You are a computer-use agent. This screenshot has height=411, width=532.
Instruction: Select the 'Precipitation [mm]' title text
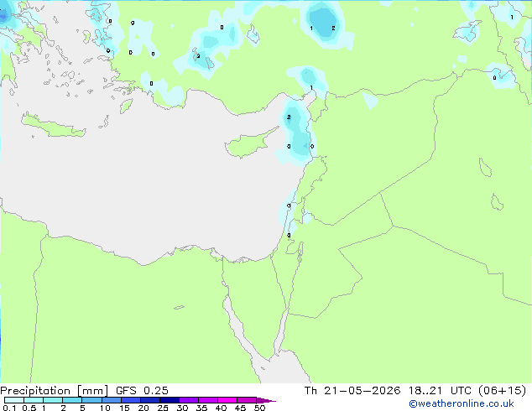[55, 391]
